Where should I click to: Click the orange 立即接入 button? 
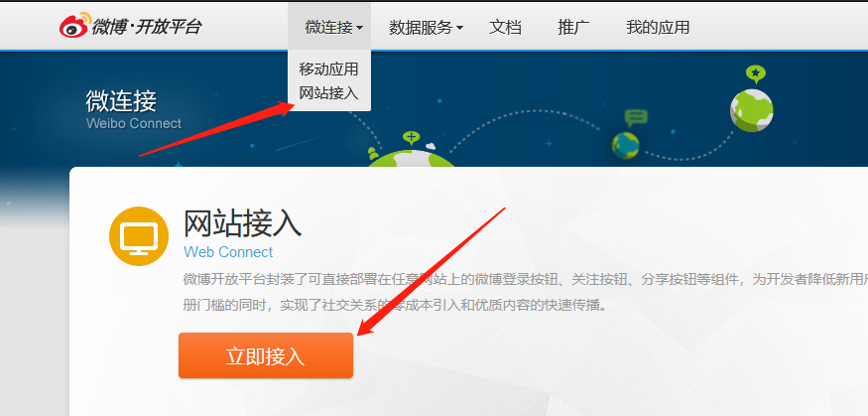[266, 355]
